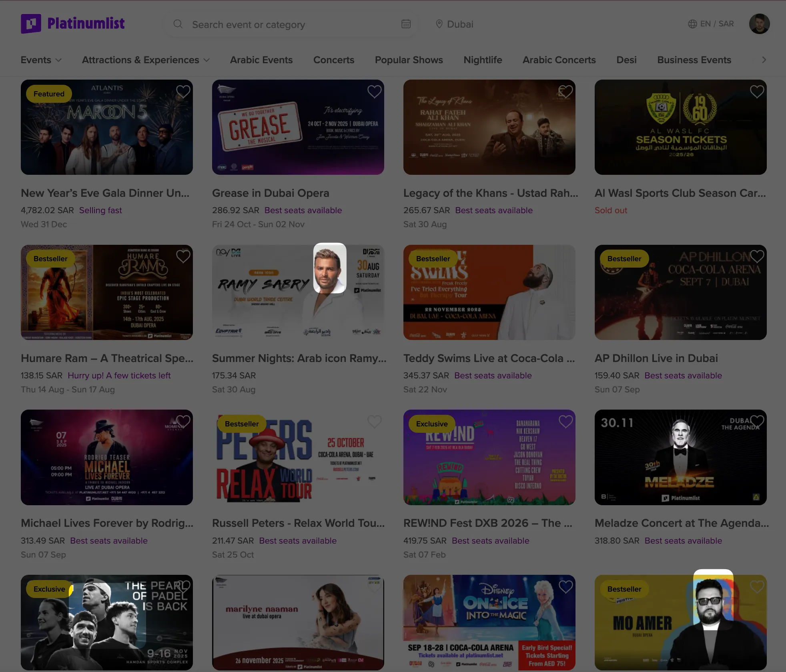
Task: Select the Arabic Concerts category tab
Action: (x=559, y=60)
